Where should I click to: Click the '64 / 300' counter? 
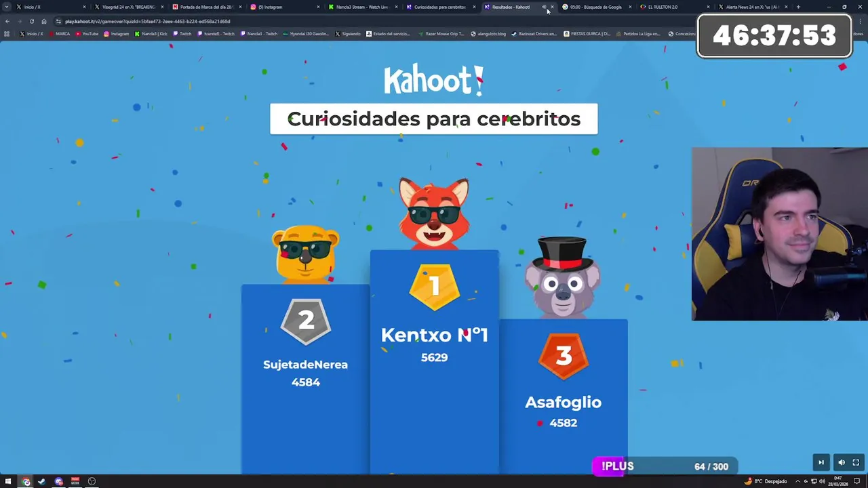click(711, 466)
